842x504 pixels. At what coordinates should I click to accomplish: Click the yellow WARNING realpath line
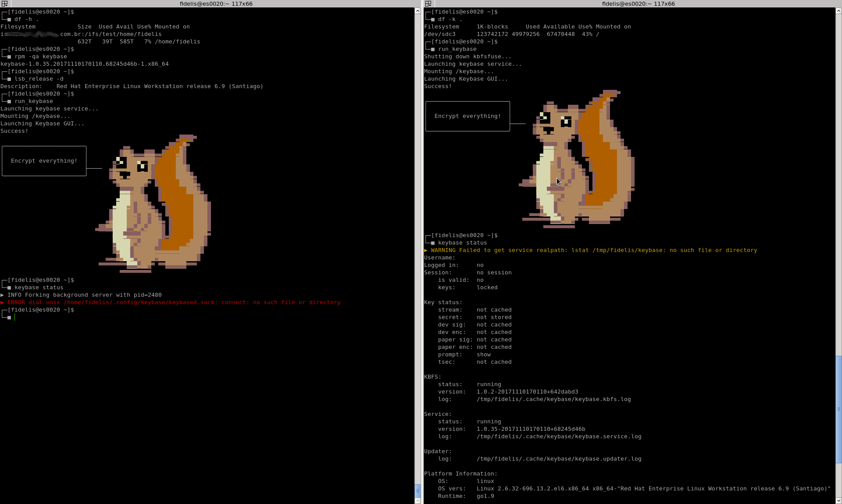point(591,250)
